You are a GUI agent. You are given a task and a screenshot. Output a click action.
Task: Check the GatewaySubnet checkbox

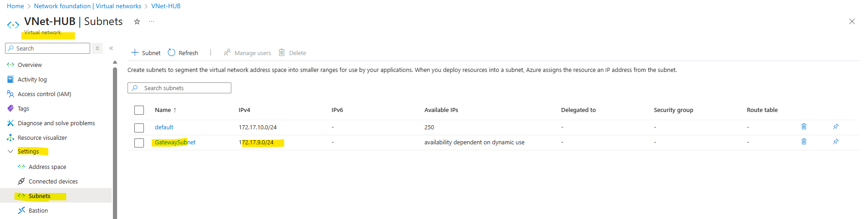pyautogui.click(x=139, y=143)
